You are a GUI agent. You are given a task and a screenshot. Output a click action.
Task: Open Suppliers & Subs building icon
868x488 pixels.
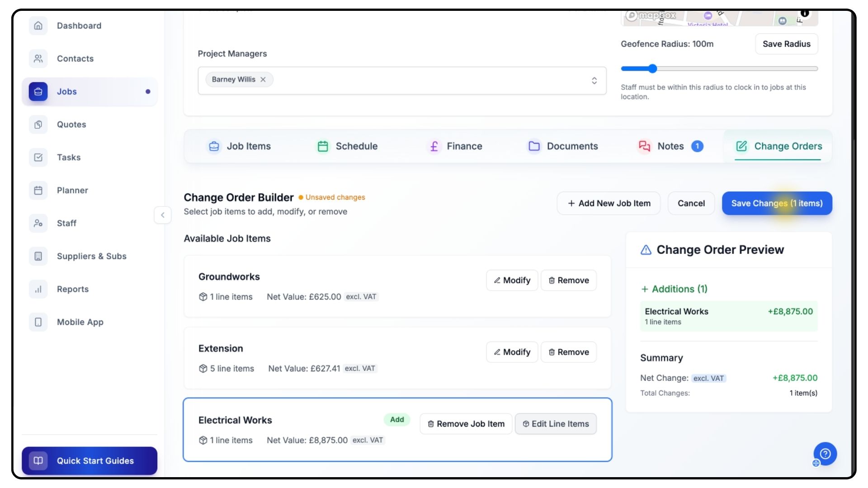click(38, 256)
